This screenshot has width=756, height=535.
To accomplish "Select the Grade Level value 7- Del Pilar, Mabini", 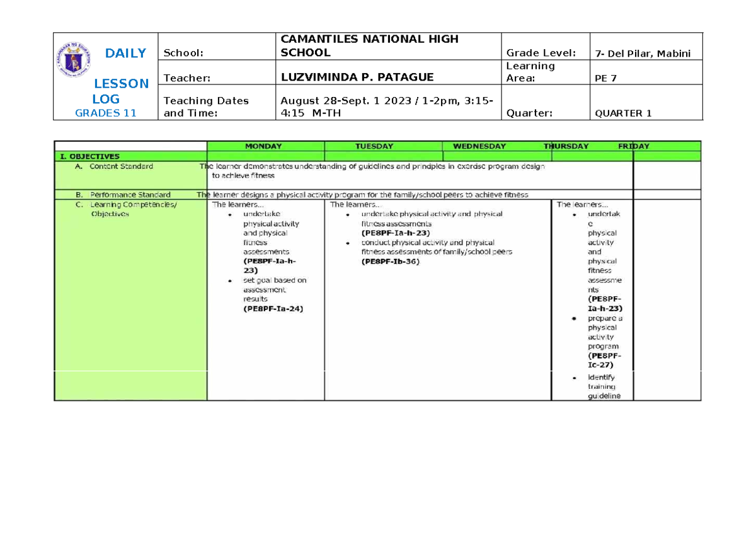I will [641, 54].
